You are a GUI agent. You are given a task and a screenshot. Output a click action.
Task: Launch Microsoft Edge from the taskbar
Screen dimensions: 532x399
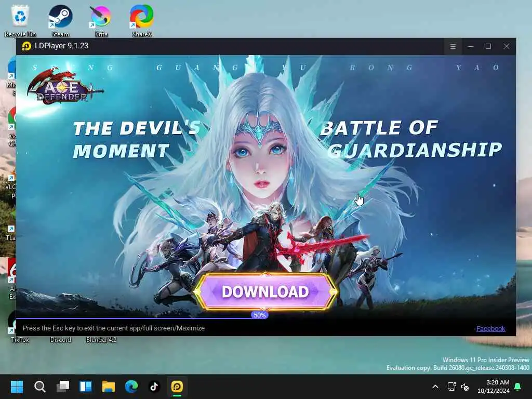[131, 387]
